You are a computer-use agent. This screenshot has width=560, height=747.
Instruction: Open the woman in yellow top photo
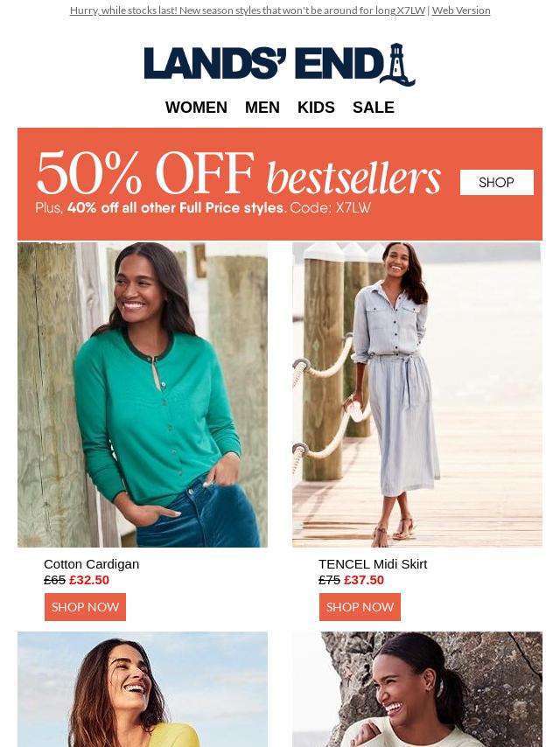click(x=143, y=689)
